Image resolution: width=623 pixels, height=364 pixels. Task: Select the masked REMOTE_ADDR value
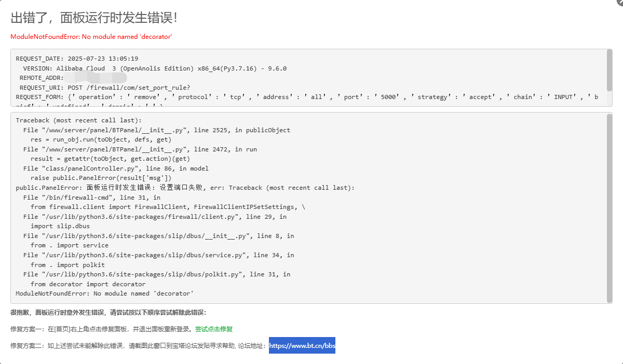91,77
